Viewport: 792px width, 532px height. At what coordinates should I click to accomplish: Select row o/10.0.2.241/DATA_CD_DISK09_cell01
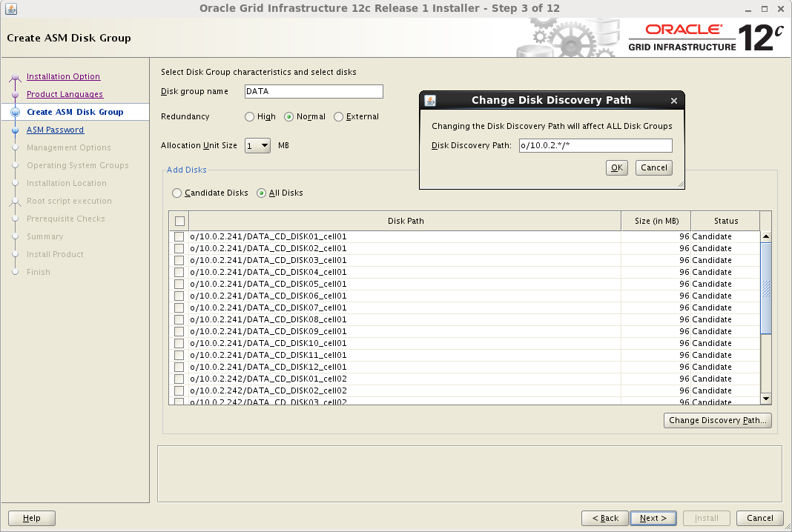point(464,332)
